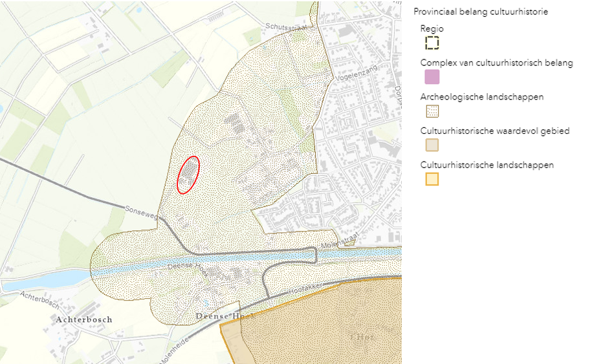Click the Achterbosch place name
Image resolution: width=592 pixels, height=364 pixels.
tap(84, 320)
